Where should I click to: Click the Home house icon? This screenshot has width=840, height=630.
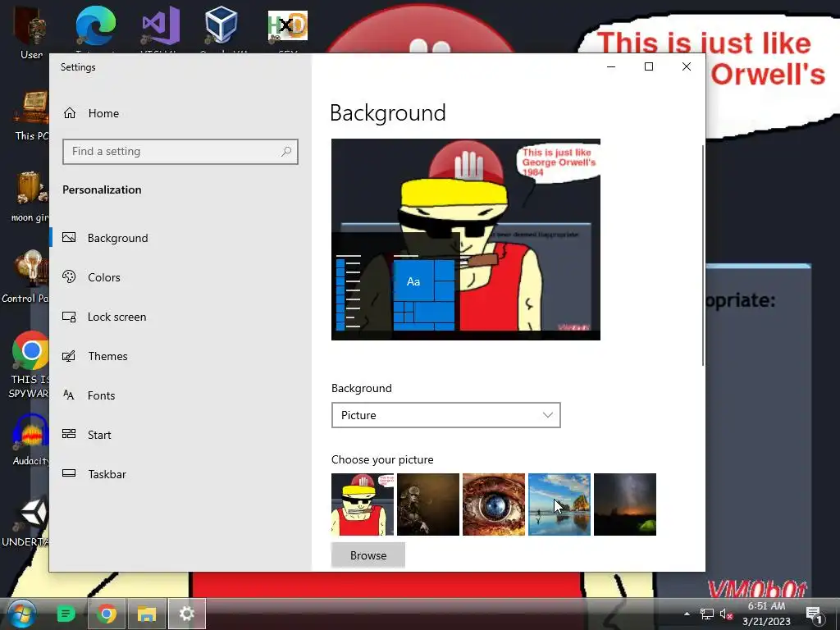[70, 113]
